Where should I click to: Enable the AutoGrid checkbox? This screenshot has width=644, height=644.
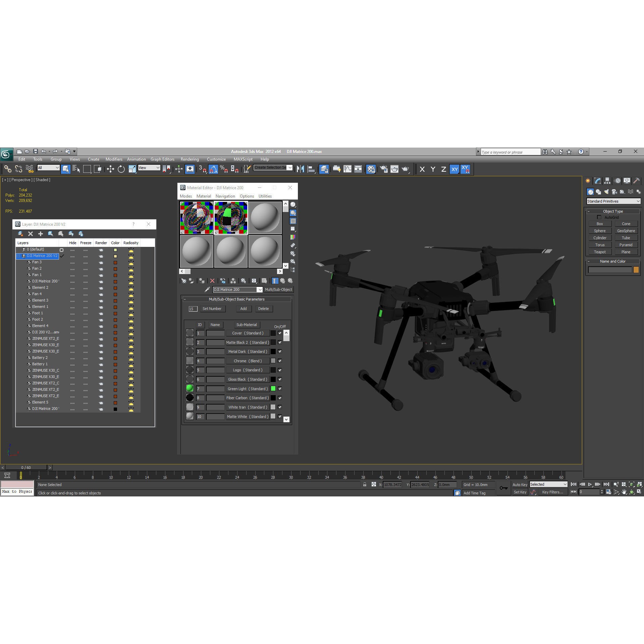(599, 217)
